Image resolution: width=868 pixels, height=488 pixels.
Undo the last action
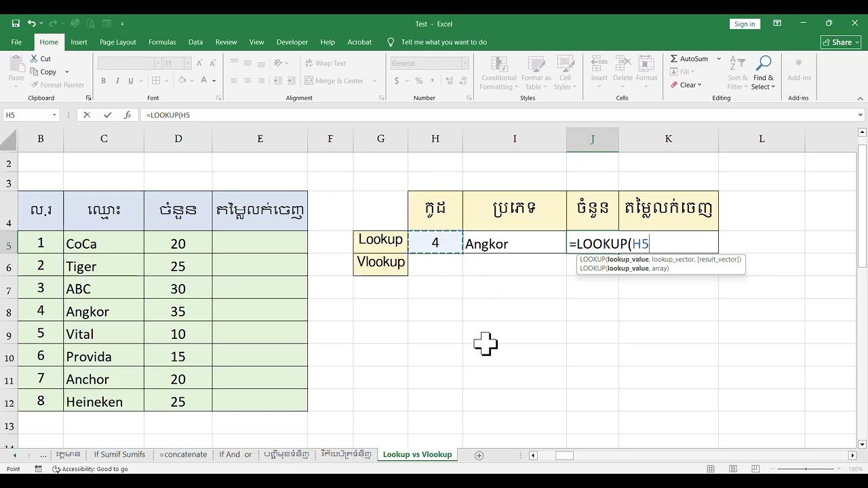(31, 24)
